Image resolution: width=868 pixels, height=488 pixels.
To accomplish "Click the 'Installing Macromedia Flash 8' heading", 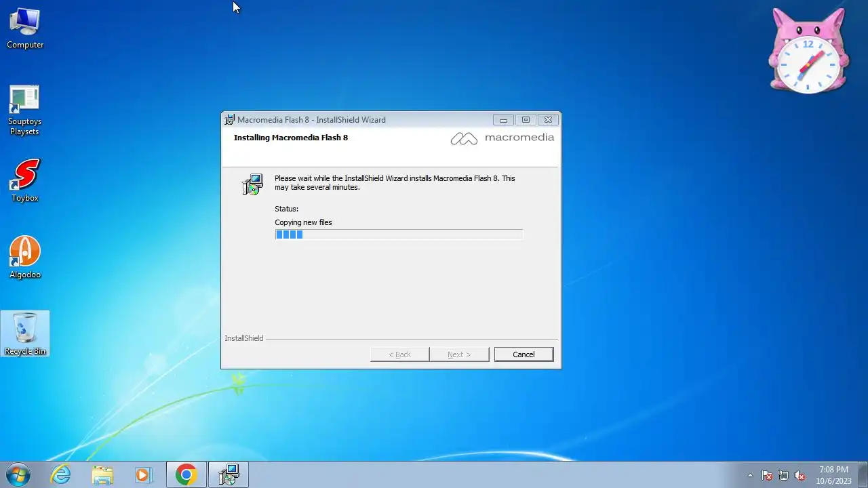I will point(291,138).
